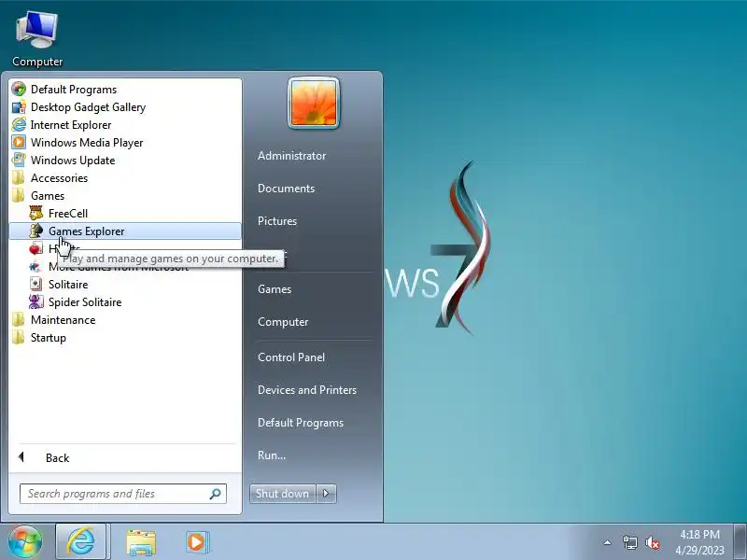Open shut down options arrow
Screen dimensions: 747x560
[x=326, y=494]
